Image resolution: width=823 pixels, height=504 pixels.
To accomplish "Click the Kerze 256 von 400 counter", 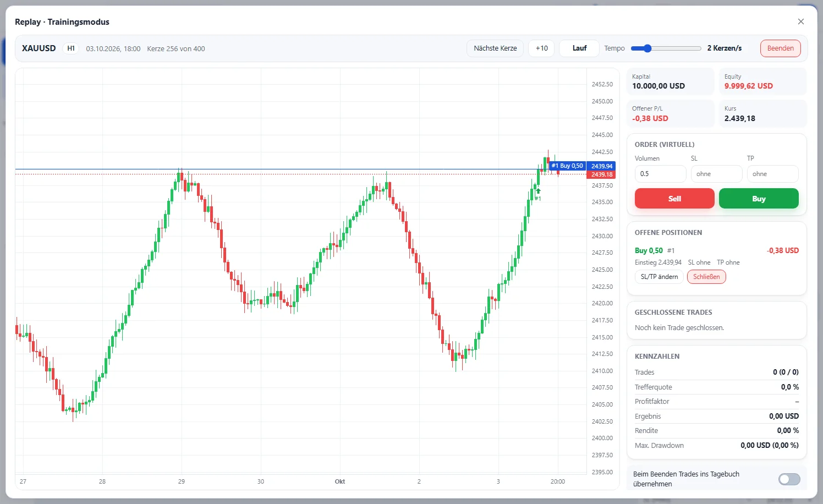I will pos(176,48).
